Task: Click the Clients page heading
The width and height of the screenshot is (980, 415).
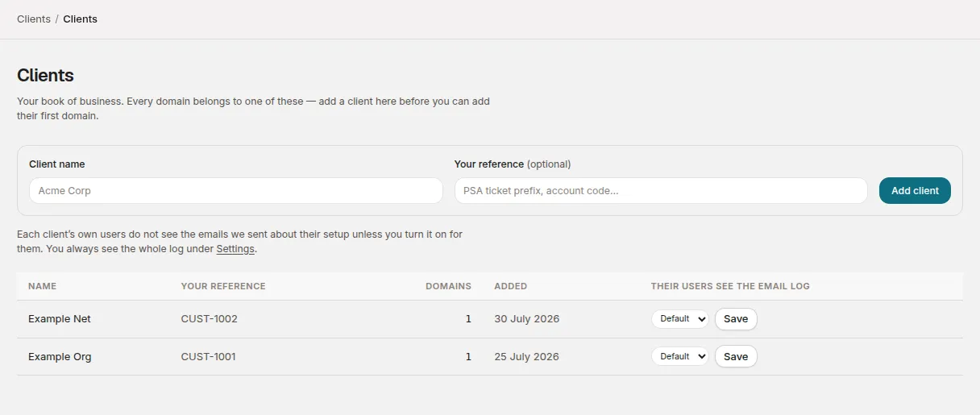Action: (45, 75)
